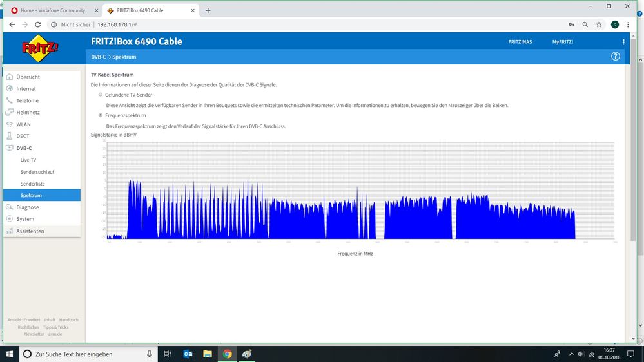The width and height of the screenshot is (644, 362).
Task: Close the 'Home - Vodafone Community' tab
Action: tap(97, 11)
